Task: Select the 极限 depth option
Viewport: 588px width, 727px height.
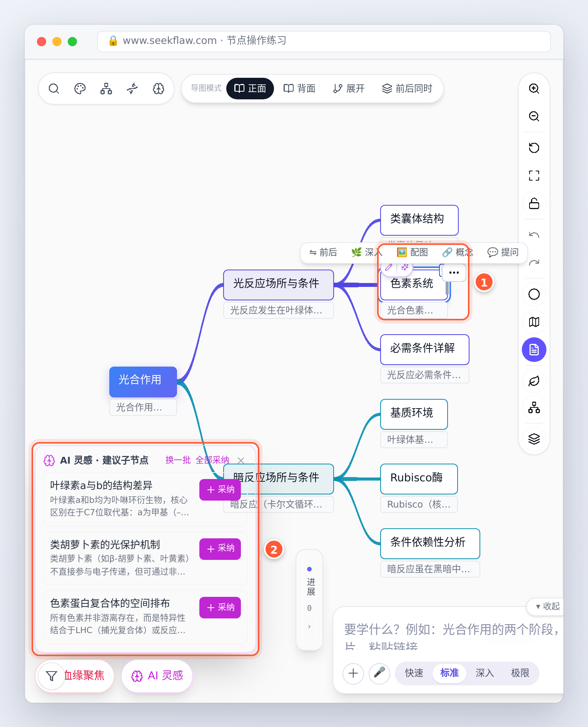Action: tap(520, 673)
